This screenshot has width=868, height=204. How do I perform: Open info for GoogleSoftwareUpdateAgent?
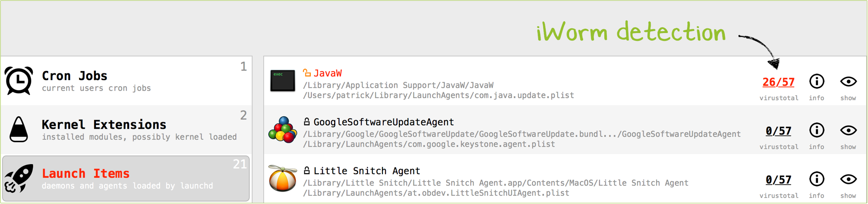coord(816,131)
